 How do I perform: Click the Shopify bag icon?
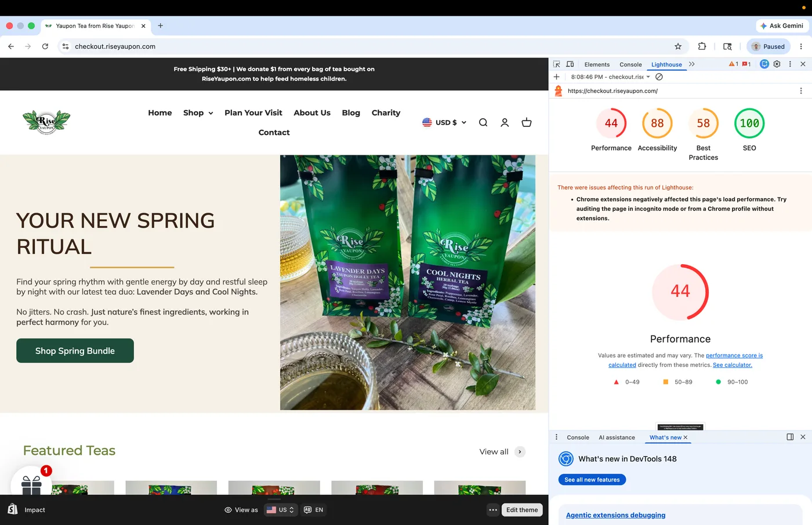click(x=13, y=509)
